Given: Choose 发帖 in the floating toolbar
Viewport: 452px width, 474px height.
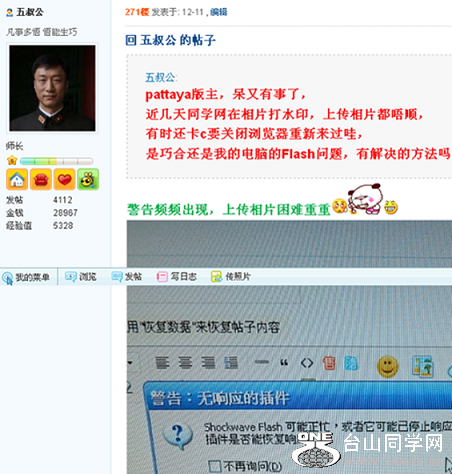Looking at the screenshot, I should pyautogui.click(x=126, y=277).
